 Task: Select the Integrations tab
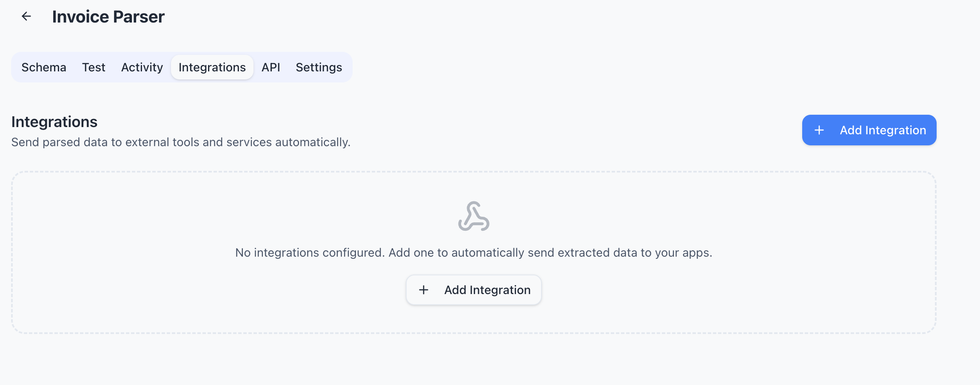click(x=212, y=67)
